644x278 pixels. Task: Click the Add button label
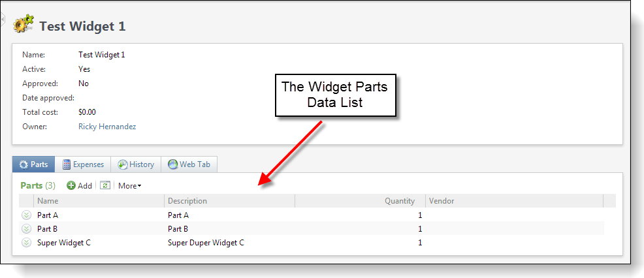85,186
